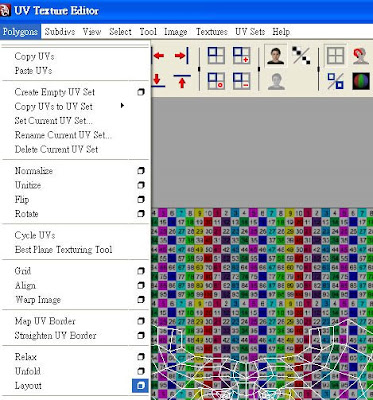Open the Help menu

click(x=281, y=32)
